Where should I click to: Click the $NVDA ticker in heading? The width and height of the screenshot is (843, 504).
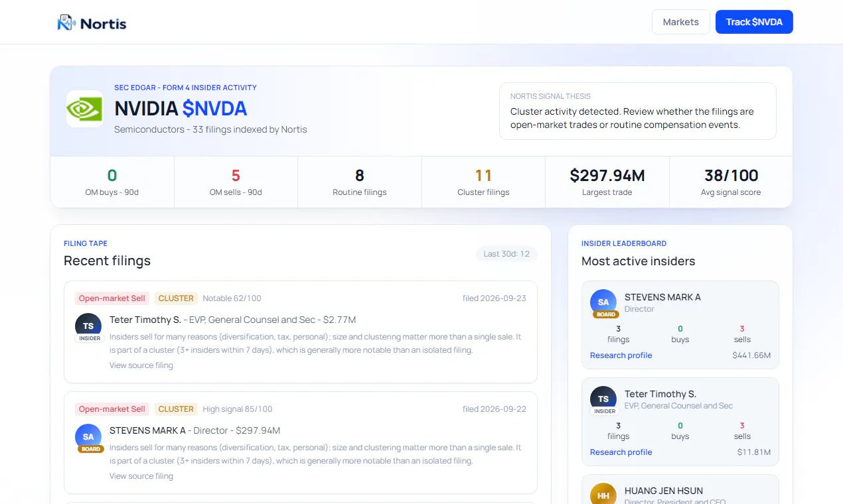(214, 108)
